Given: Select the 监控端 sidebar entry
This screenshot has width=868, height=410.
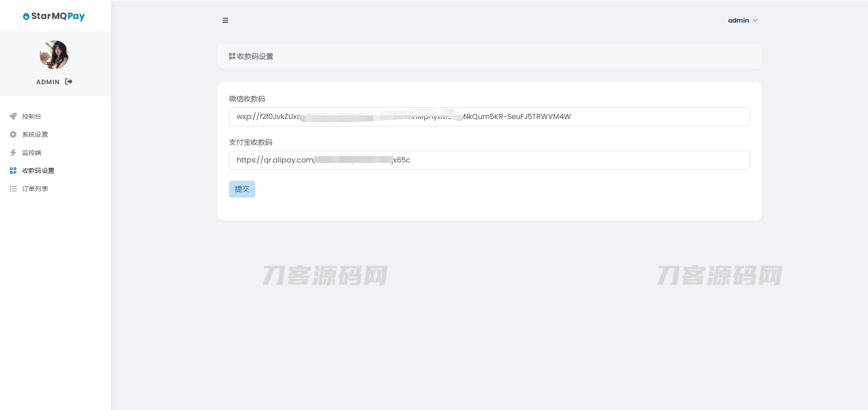Looking at the screenshot, I should point(32,153).
